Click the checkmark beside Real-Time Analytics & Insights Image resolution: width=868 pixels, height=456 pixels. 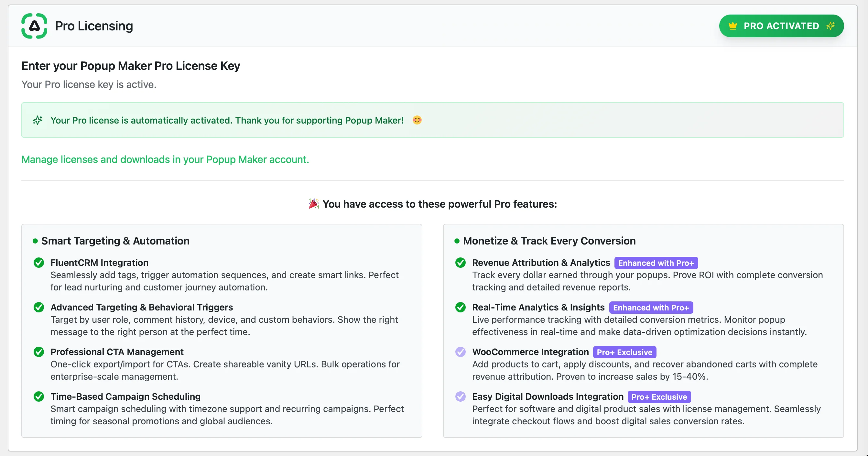[460, 307]
